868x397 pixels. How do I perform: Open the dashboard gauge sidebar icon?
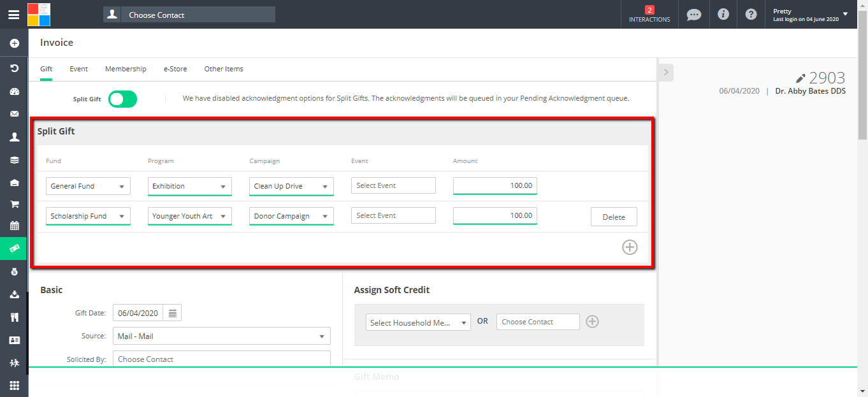(x=14, y=91)
